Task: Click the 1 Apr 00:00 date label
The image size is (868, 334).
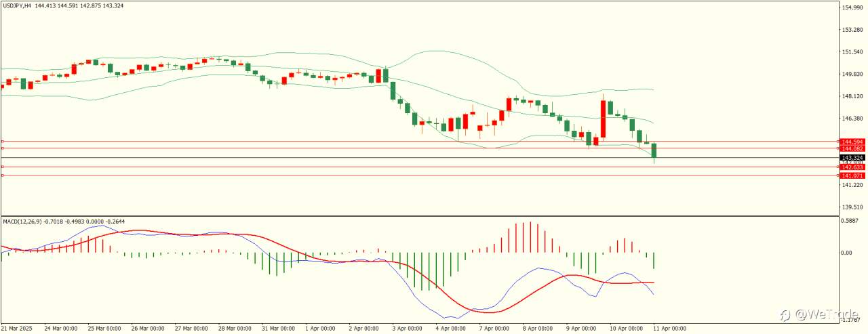Action: click(x=319, y=329)
